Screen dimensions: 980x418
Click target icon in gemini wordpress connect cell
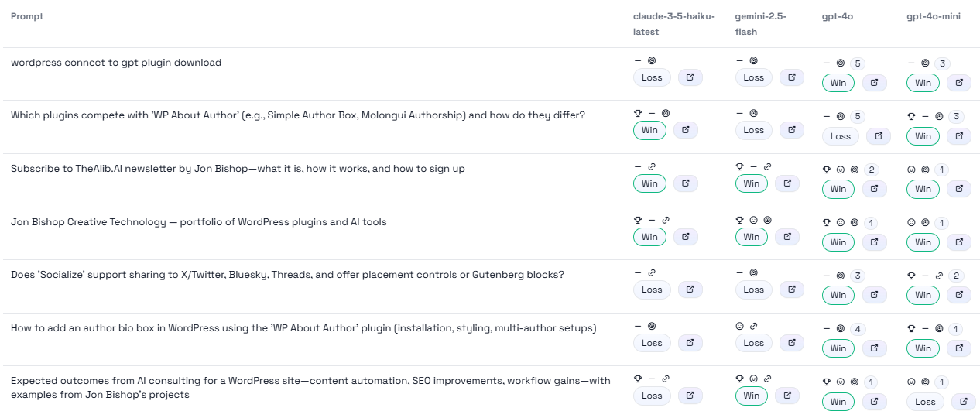(753, 60)
